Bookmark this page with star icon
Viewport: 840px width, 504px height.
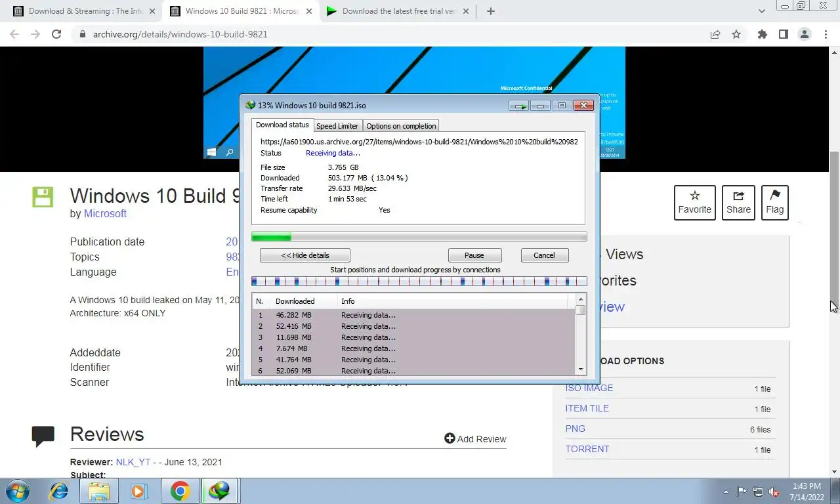[x=736, y=34]
